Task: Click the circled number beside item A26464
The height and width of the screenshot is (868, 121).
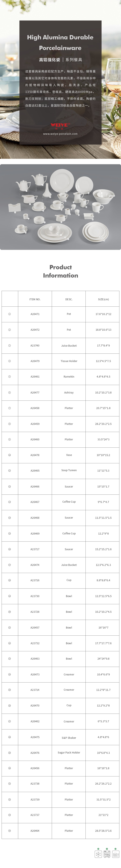Action: (9, 831)
